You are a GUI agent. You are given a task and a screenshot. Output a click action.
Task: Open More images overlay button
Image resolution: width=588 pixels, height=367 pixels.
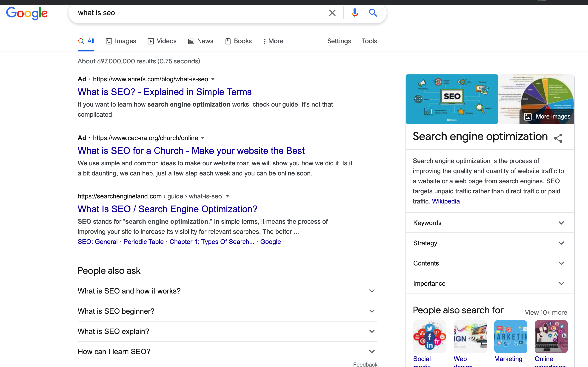(x=547, y=116)
